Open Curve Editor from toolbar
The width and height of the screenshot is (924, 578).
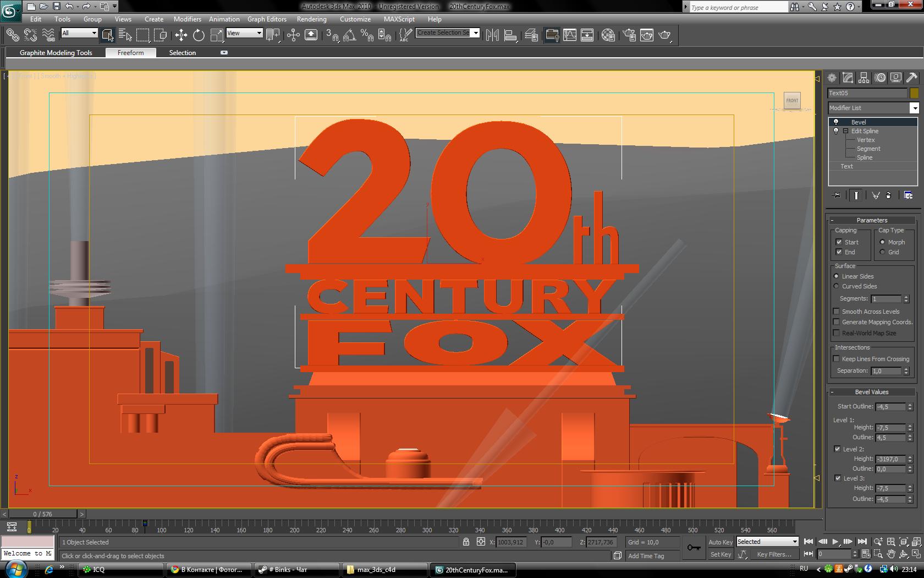(570, 35)
